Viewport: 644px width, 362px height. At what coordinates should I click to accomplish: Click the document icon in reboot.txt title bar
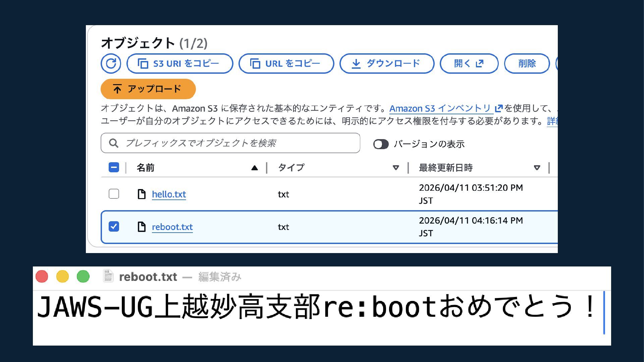(x=108, y=276)
